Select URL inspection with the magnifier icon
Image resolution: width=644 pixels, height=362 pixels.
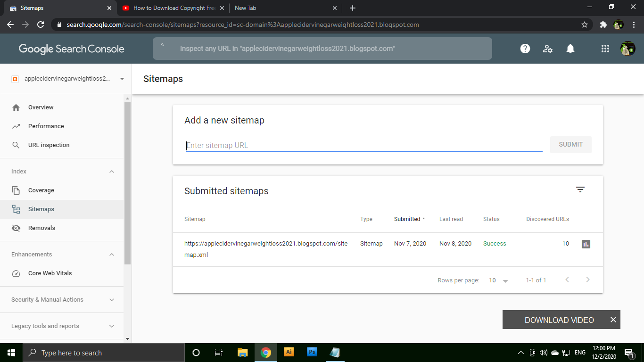(x=16, y=145)
